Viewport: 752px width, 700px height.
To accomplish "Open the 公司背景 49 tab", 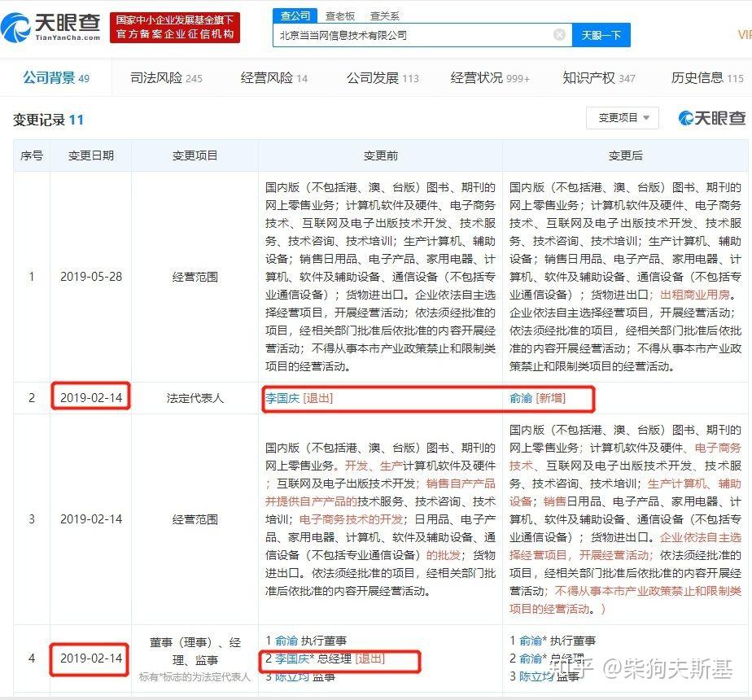I will [x=56, y=77].
